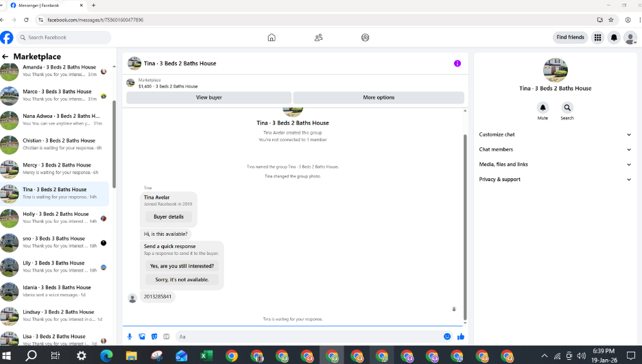The image size is (642, 364).
Task: Send 'Sorry, it's not available.' reply
Action: coord(182,280)
